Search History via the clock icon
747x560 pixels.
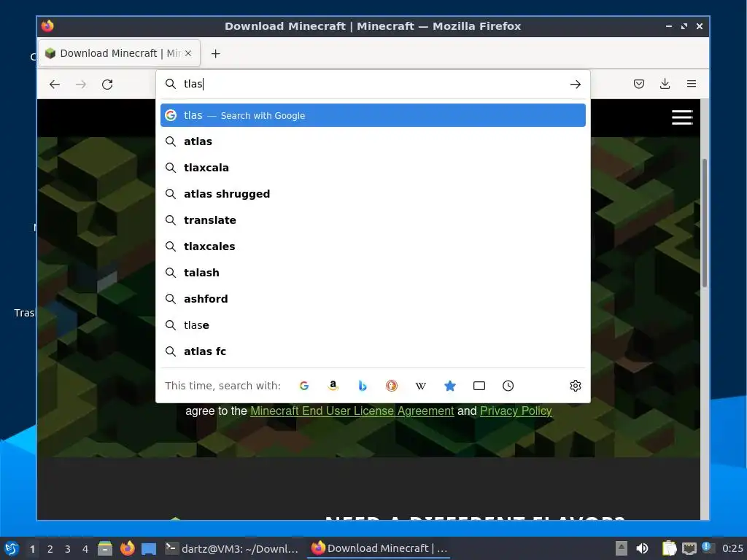[508, 386]
